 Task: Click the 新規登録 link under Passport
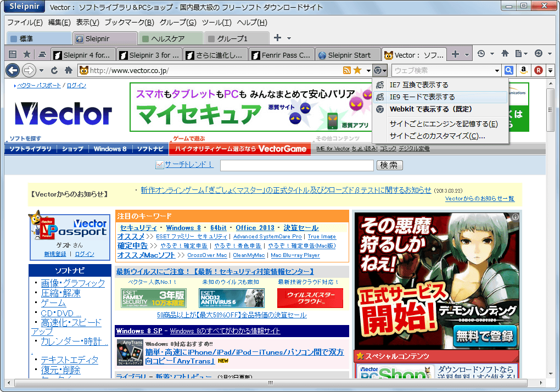click(x=55, y=254)
